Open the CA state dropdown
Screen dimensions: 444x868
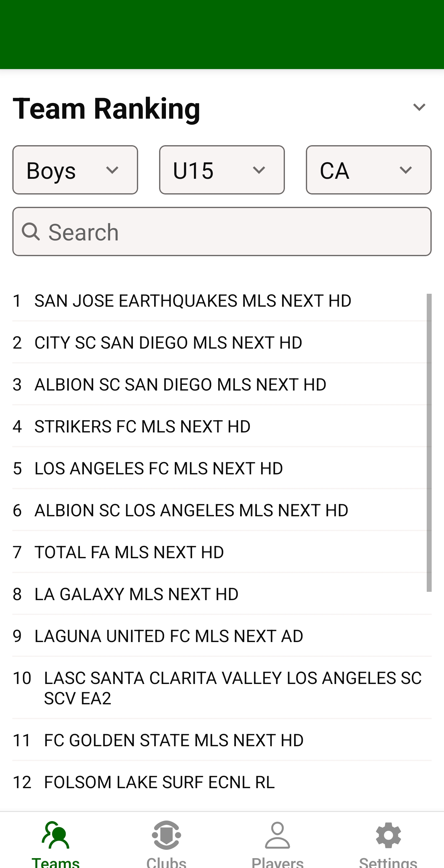[368, 170]
